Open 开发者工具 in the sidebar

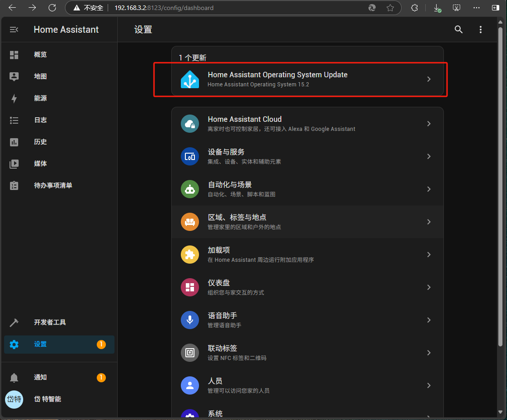(50, 322)
